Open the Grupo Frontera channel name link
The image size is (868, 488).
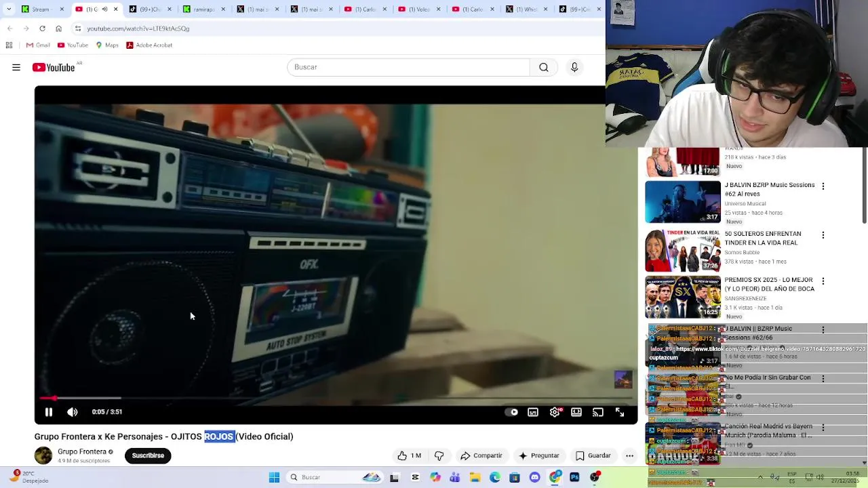coord(82,451)
